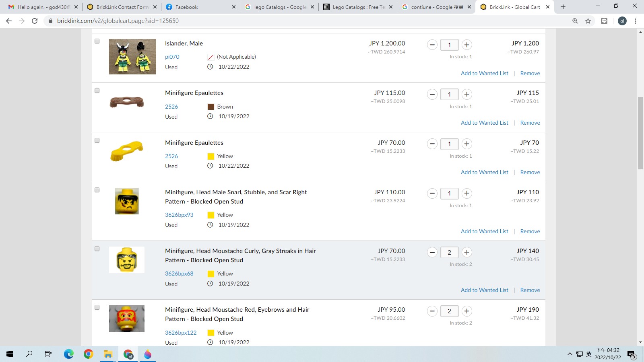The image size is (644, 362).
Task: Click the Islander minifigure thumbnail image
Action: [x=132, y=57]
